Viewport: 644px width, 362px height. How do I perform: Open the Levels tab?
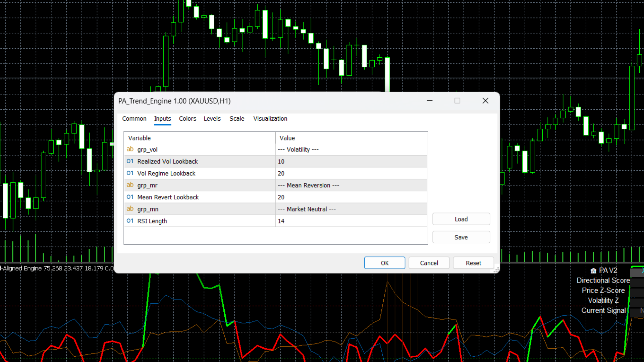click(212, 118)
